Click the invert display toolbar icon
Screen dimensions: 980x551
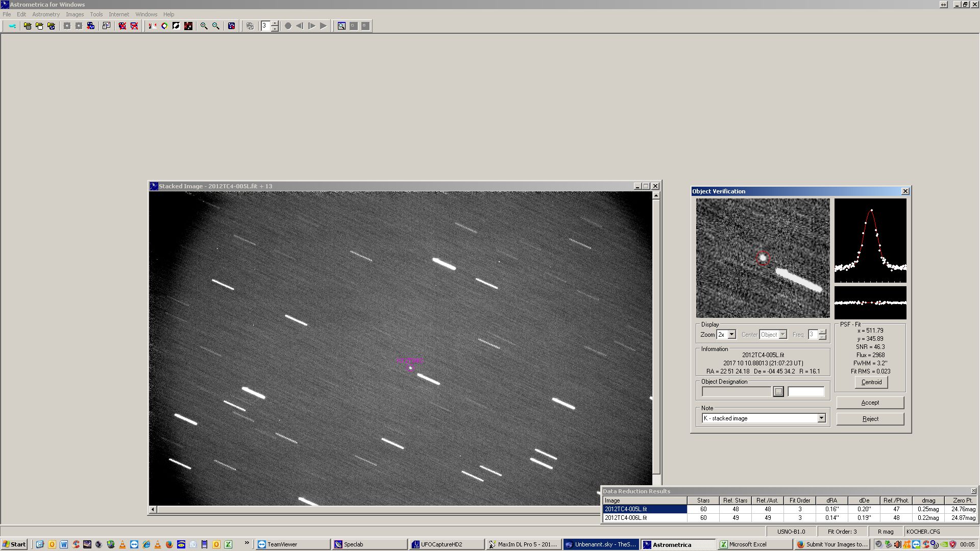tap(176, 26)
